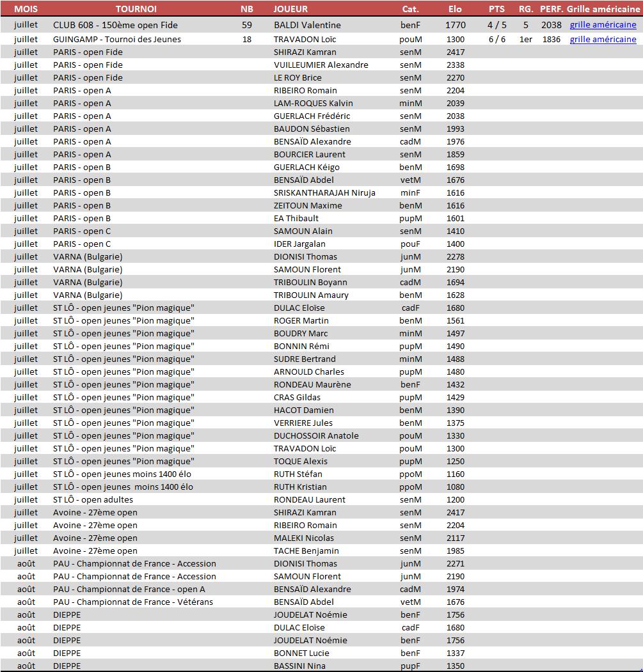The image size is (643, 672).
Task: Select the CLUB 608 - 150ème open Fide cell
Action: 115,25
